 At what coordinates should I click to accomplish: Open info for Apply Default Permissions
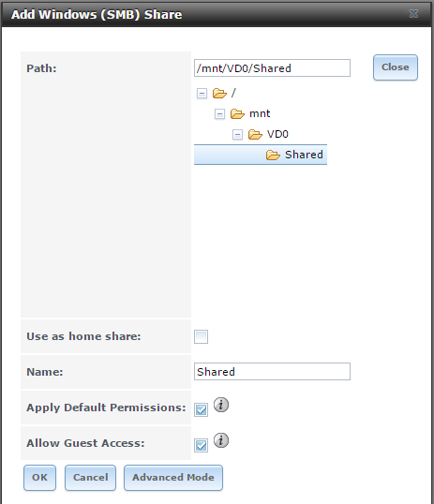click(x=221, y=405)
